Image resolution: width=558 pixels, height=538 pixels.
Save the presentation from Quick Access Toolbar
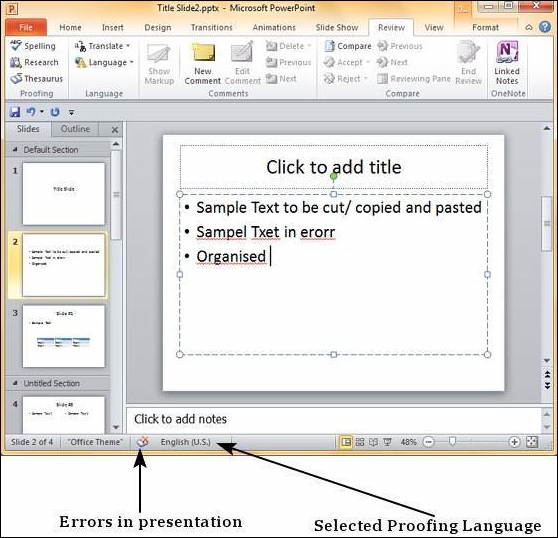[15, 112]
